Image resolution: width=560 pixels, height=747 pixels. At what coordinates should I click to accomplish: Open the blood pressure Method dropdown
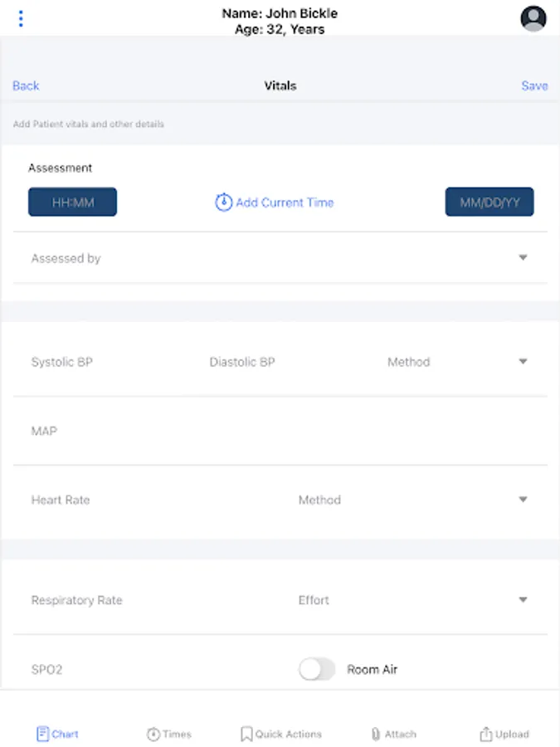(523, 362)
